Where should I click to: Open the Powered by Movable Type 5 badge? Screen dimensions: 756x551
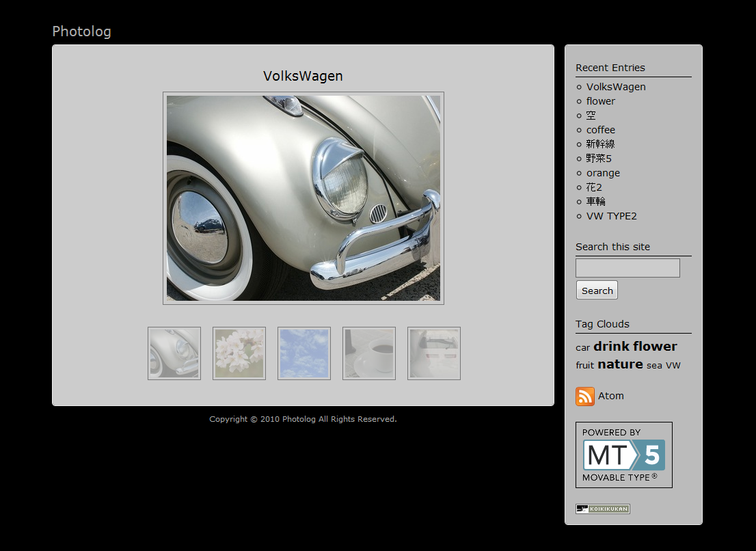[624, 455]
